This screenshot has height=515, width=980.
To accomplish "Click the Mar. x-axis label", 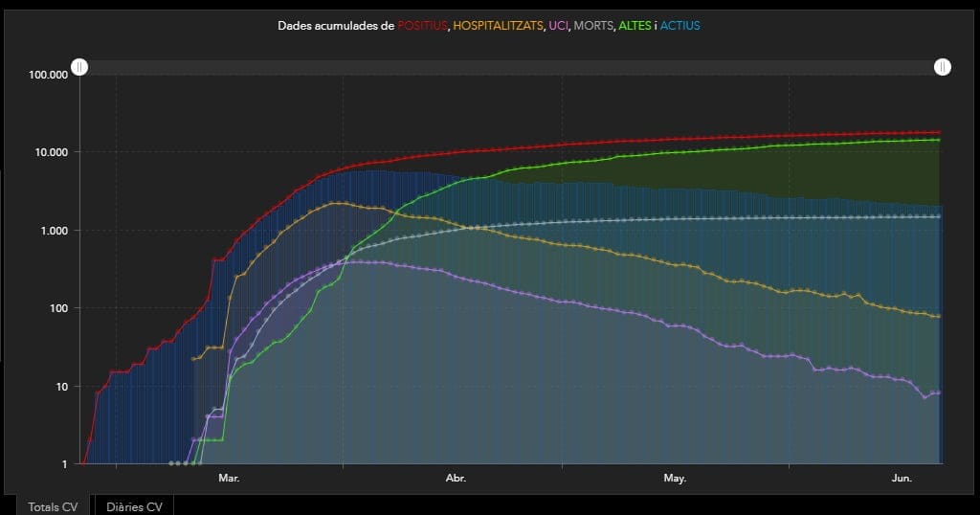I will coord(229,478).
